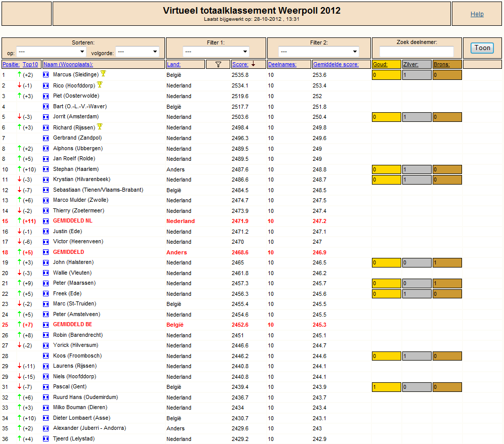Open blue detail icon for Jan Roelf (Rolde)
504x444 pixels.
click(46, 159)
